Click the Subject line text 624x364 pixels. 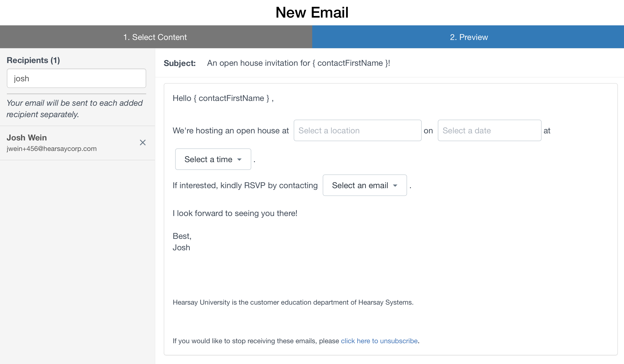coord(298,63)
